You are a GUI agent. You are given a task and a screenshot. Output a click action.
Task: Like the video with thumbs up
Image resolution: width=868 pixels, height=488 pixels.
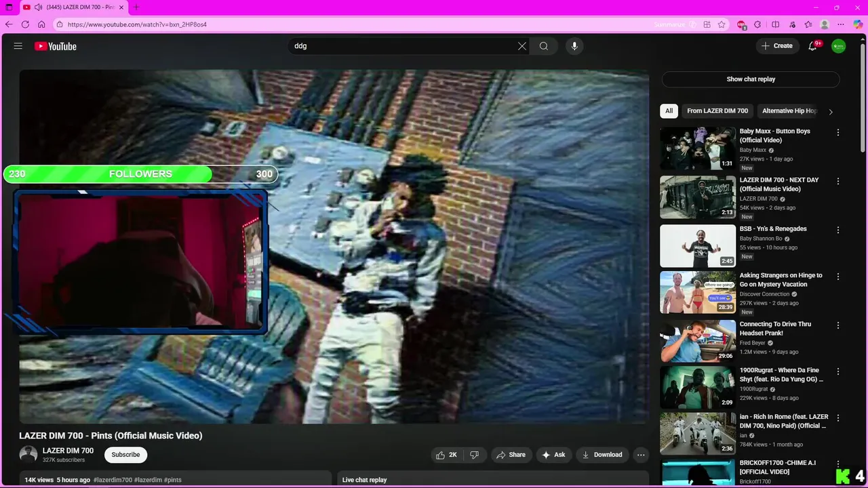447,455
